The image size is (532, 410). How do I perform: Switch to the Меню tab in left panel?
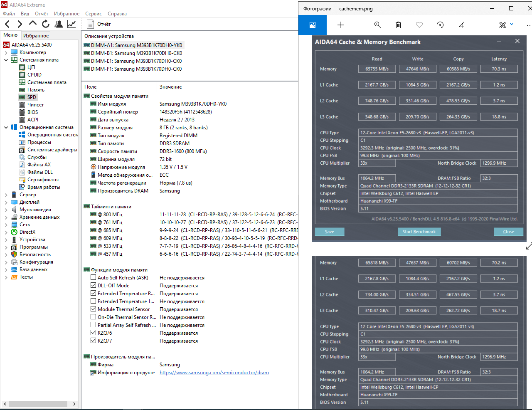[x=10, y=35]
